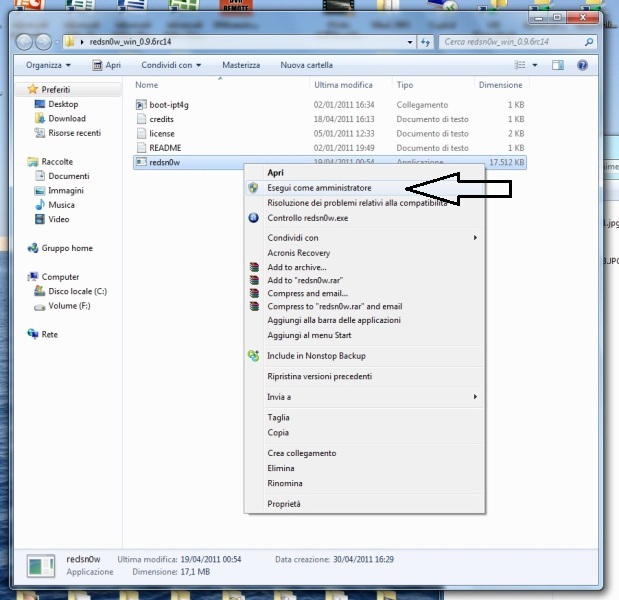This screenshot has height=600, width=619.
Task: Select Rete in the navigation pane
Action: [x=50, y=335]
